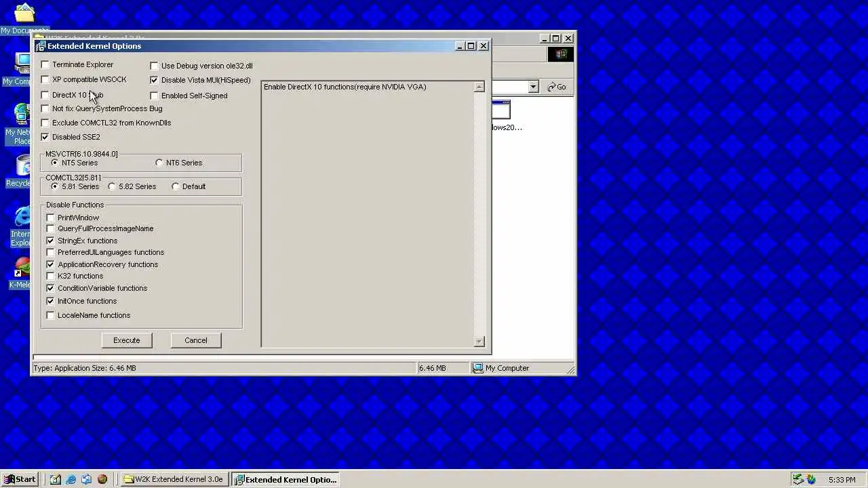Select the My Documents desktop icon
The width and height of the screenshot is (868, 488).
pyautogui.click(x=24, y=19)
